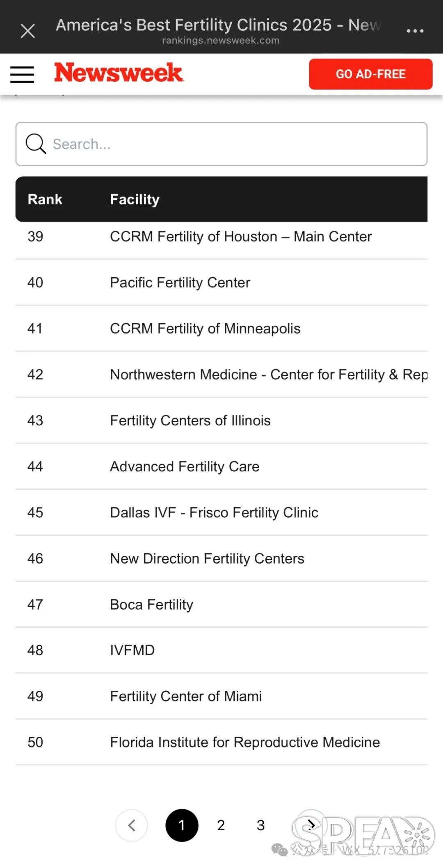The image size is (443, 868).
Task: Focus the Search text field
Action: (x=221, y=144)
